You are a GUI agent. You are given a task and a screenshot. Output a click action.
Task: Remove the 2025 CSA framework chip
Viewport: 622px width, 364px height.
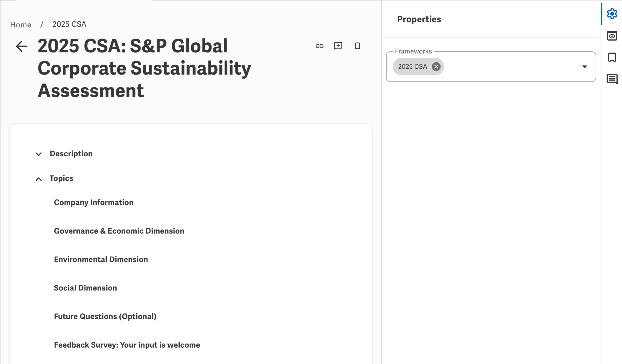click(x=436, y=67)
